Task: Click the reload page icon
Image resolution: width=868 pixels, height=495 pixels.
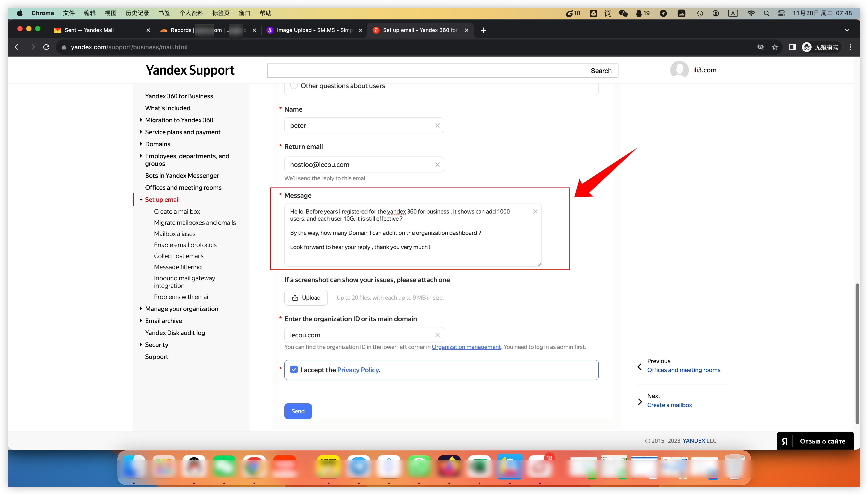Action: 47,47
